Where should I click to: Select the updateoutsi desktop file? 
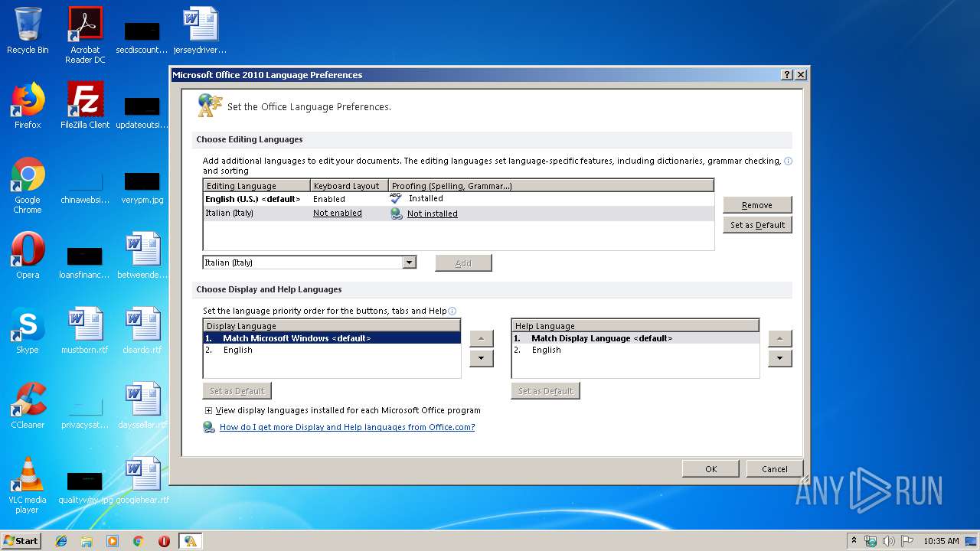tap(142, 112)
